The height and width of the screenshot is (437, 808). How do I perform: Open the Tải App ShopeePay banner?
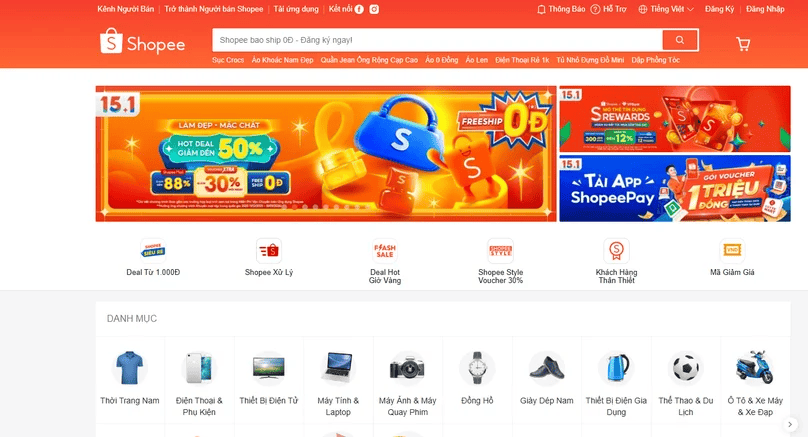pyautogui.click(x=675, y=189)
